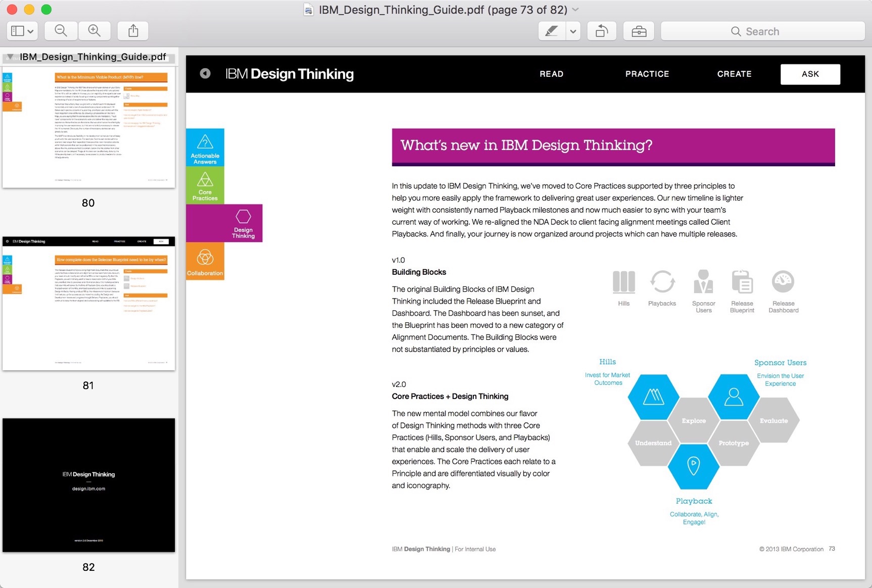Click the Release Dashboard gauge icon

pyautogui.click(x=783, y=281)
